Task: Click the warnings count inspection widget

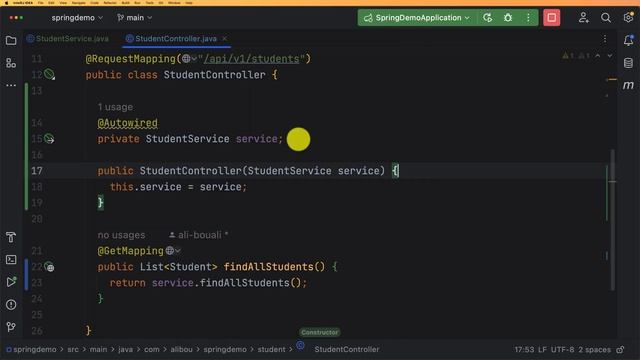Action: [576, 56]
